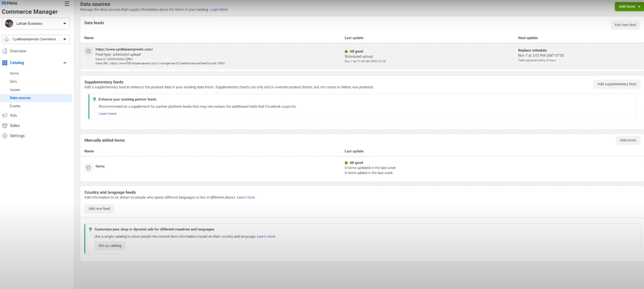This screenshot has height=289, width=644.
Task: Click Add items in Manually added items
Action: [628, 140]
